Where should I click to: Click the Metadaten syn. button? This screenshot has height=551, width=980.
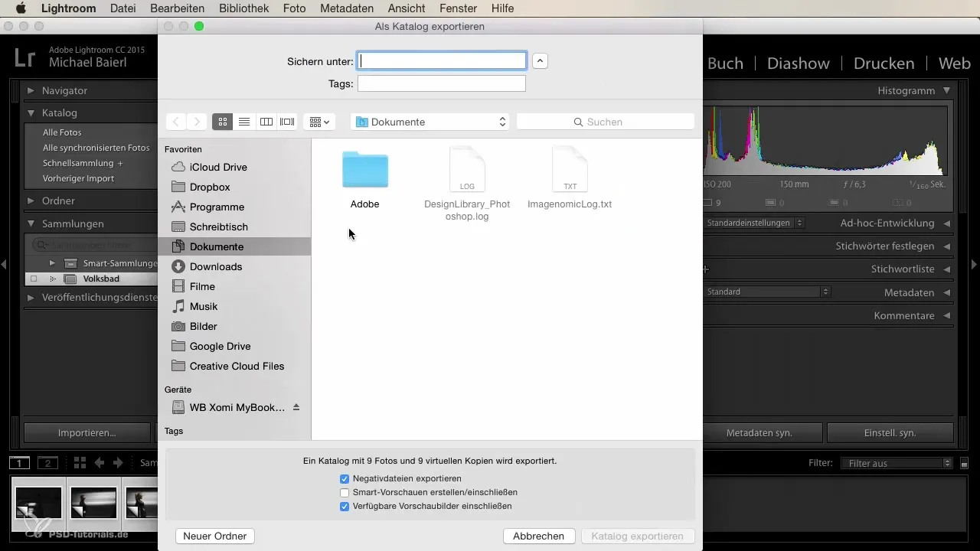pyautogui.click(x=759, y=432)
